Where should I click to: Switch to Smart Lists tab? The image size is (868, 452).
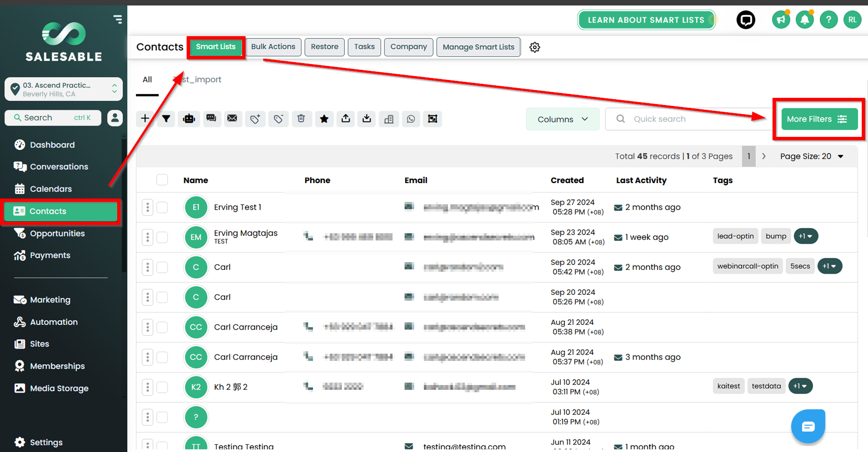(216, 47)
